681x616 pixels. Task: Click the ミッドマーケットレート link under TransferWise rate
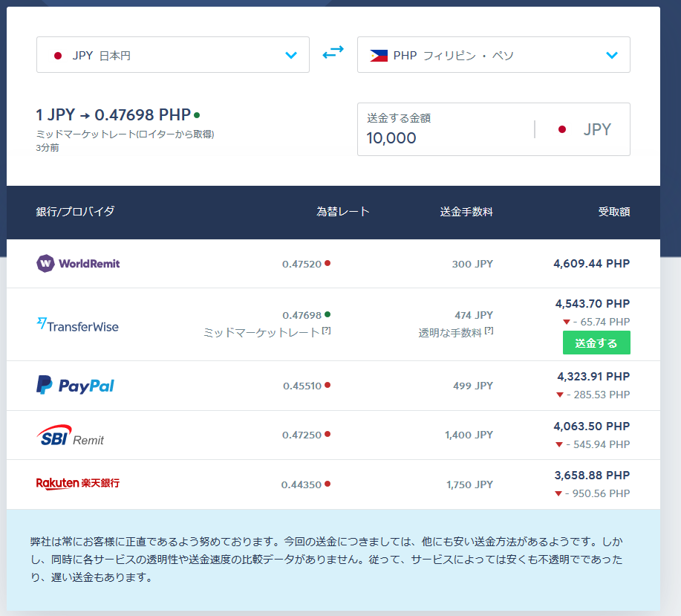coord(261,333)
